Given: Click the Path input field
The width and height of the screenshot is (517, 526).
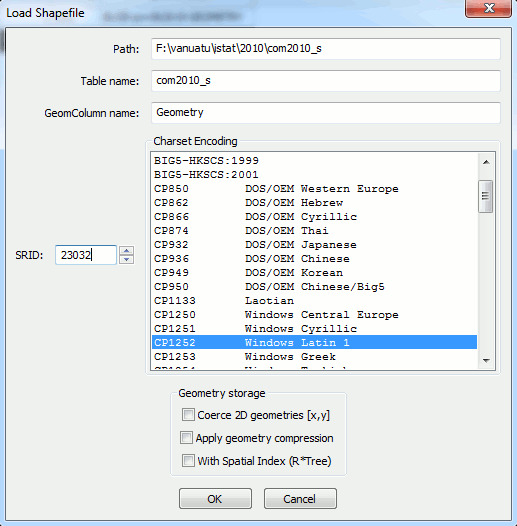Looking at the screenshot, I should 326,49.
